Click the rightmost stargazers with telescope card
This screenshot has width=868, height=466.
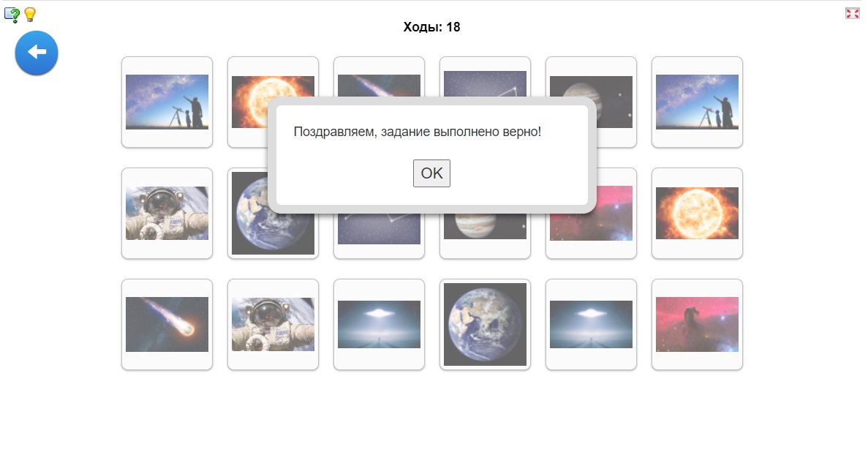tap(697, 102)
